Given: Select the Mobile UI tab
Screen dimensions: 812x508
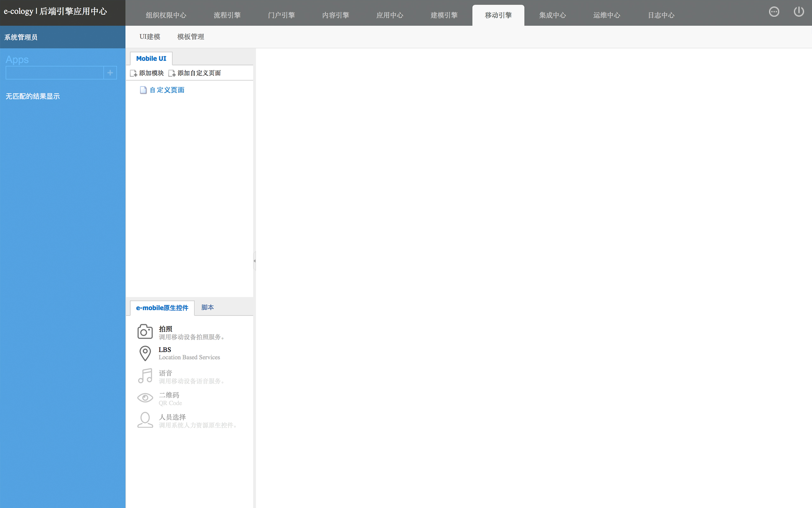Looking at the screenshot, I should [x=151, y=58].
